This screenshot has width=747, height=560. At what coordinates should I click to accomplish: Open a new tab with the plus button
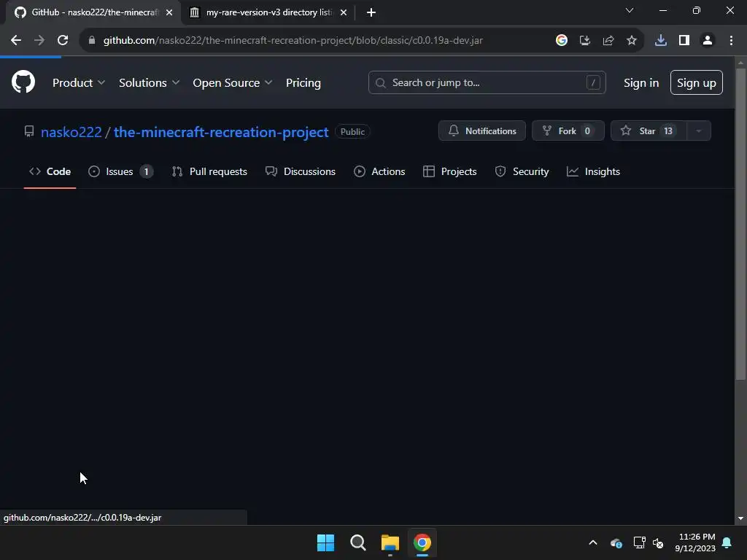tap(371, 12)
